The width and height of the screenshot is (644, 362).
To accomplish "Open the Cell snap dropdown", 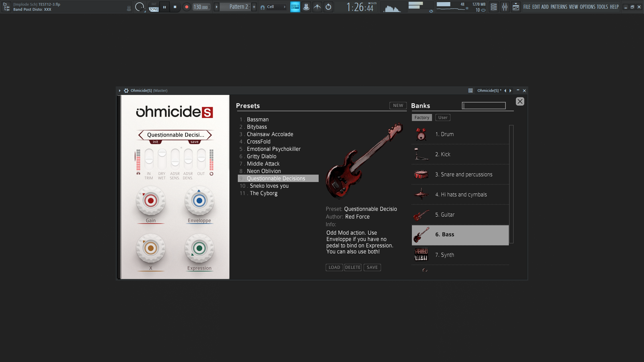I will [276, 7].
